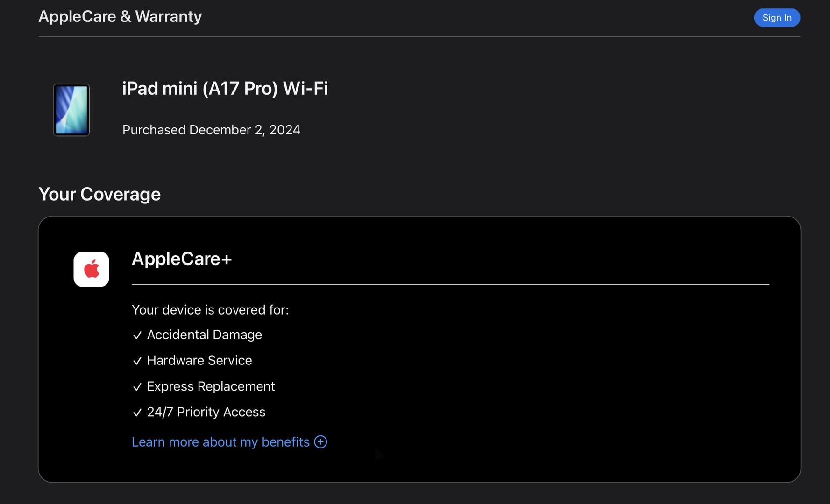Click the iPad mini (A17 Pro) Wi-Fi title

click(225, 89)
